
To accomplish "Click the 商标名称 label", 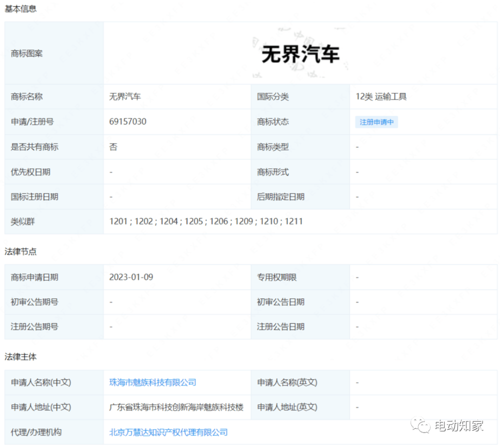I will click(26, 96).
